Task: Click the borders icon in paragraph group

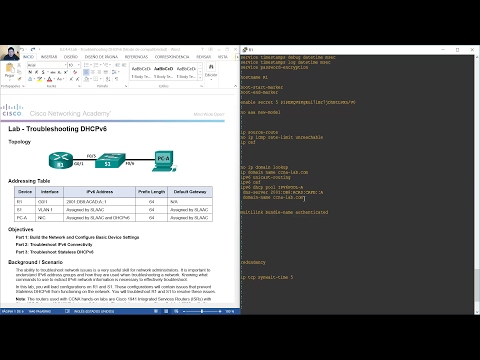Action: (x=96, y=79)
